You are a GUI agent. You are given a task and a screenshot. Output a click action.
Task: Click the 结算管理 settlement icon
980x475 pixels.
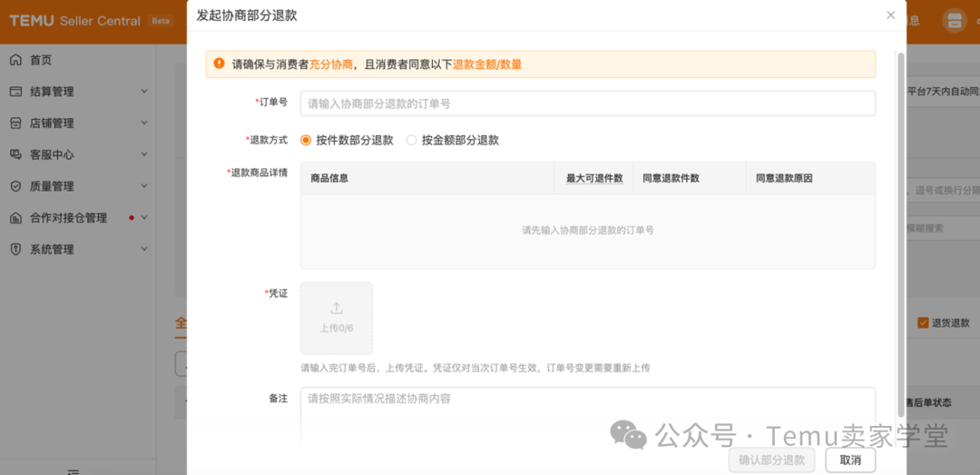pyautogui.click(x=15, y=92)
